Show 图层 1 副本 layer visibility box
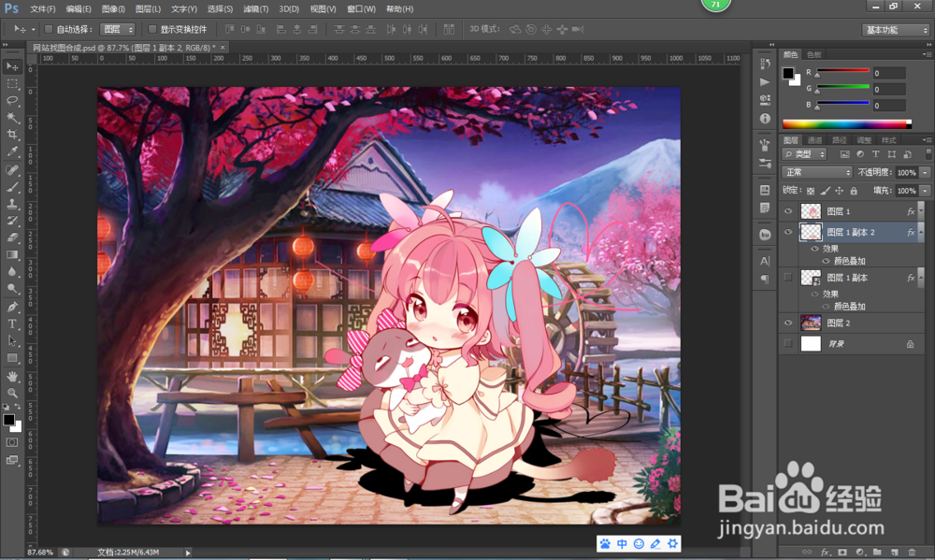Screen dimensions: 935x560 (788, 278)
